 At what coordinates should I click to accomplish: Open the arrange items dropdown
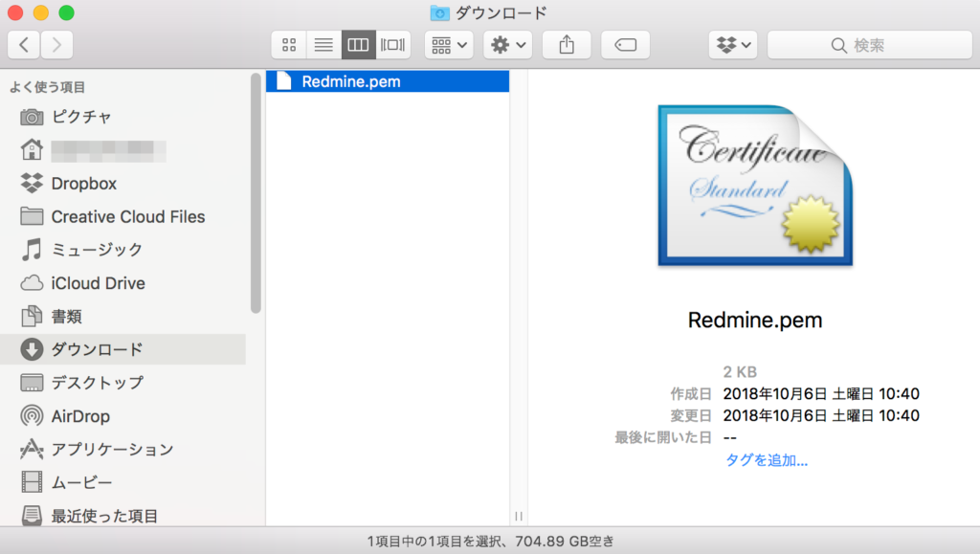coord(449,44)
